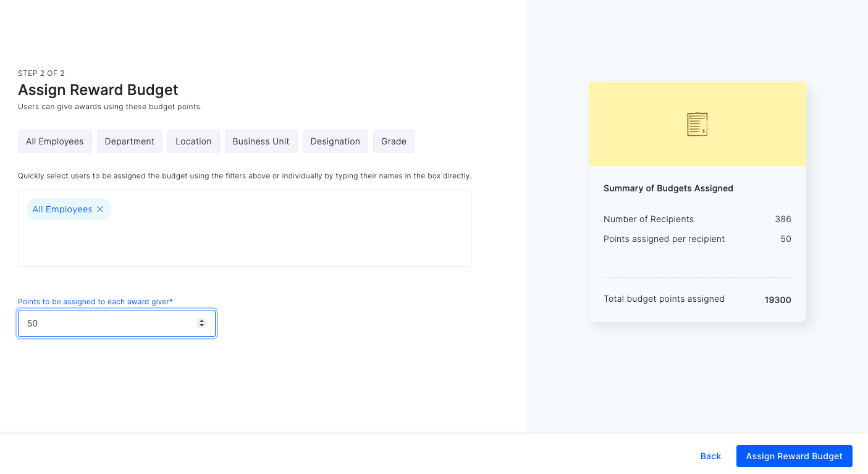The height and width of the screenshot is (474, 868).
Task: Click the budget receipt icon in summary card
Action: (697, 124)
